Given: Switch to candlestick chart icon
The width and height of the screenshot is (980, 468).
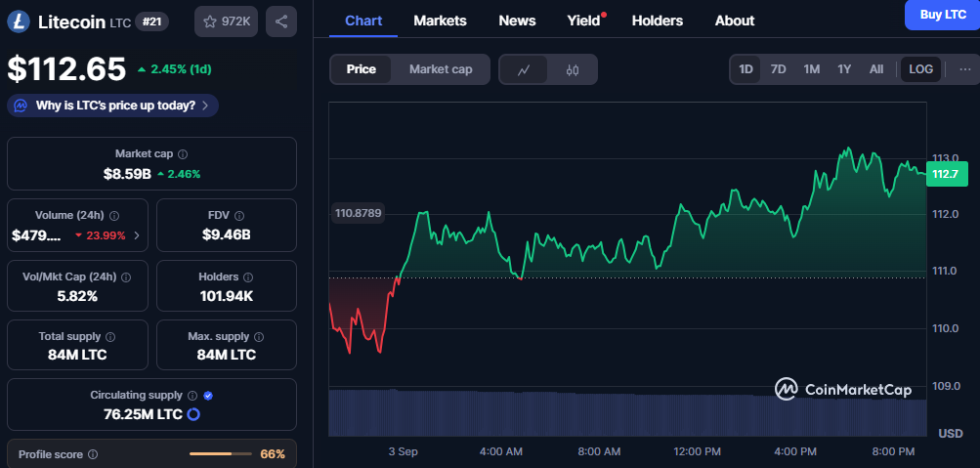Looking at the screenshot, I should 573,69.
